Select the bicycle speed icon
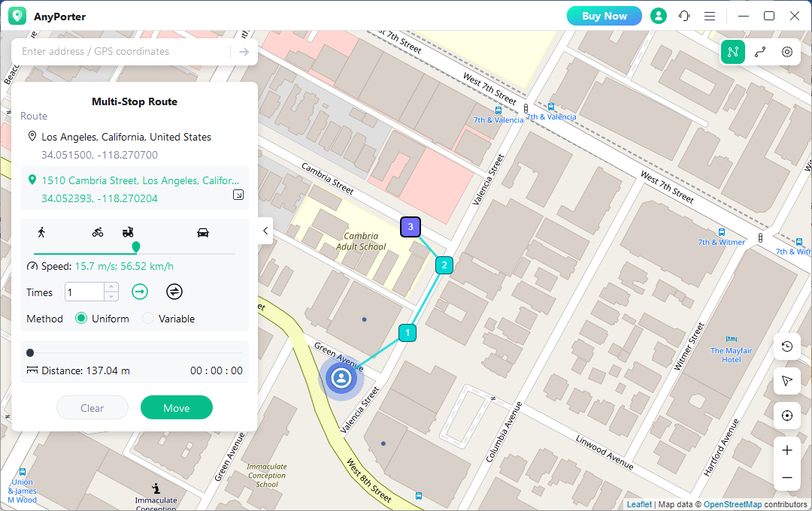Screen dimensions: 812x511 98,232
